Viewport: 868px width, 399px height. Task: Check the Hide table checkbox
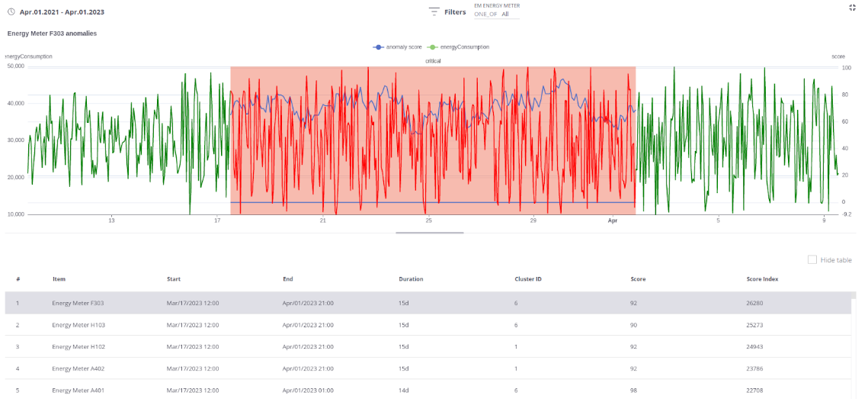click(812, 259)
